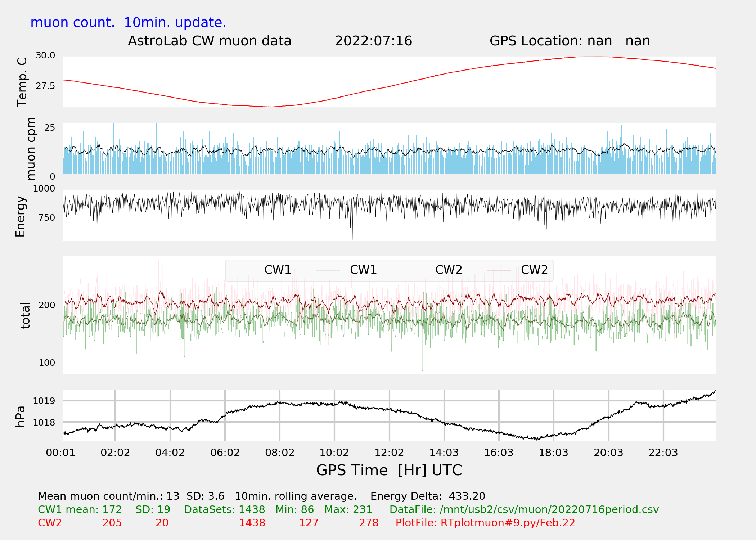The image size is (756, 540).
Task: Click the 22:03 time axis tick label
Action: [663, 453]
